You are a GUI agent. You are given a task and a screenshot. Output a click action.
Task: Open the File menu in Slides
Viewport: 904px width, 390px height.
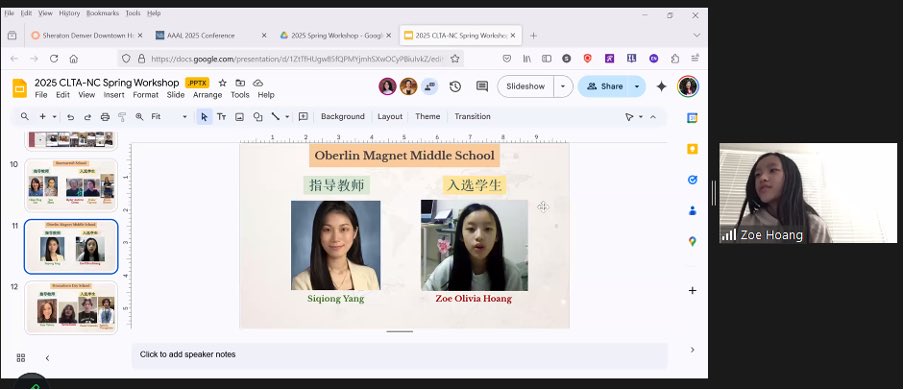click(41, 95)
